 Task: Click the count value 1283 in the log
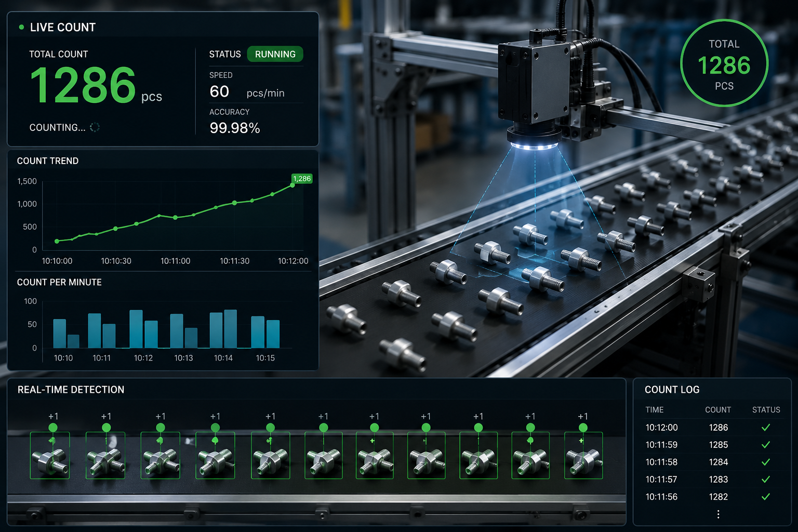pos(719,480)
